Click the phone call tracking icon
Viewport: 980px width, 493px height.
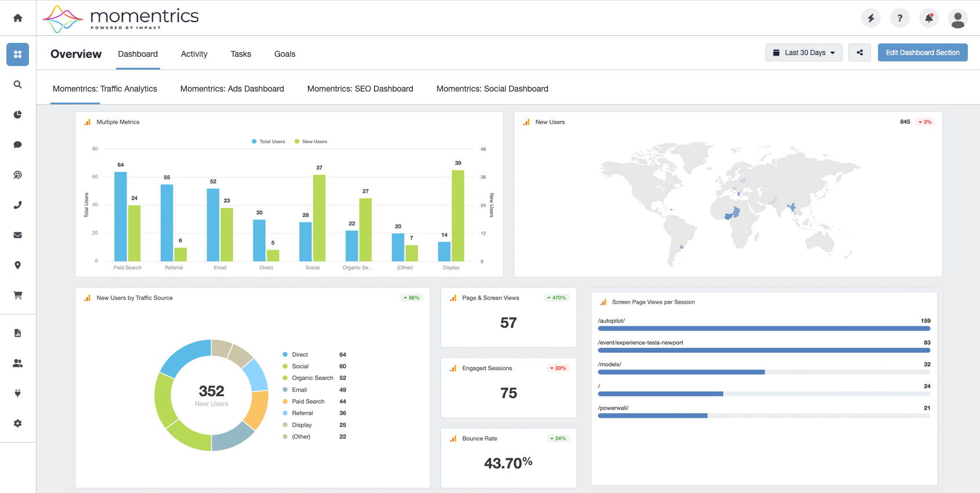coord(17,205)
